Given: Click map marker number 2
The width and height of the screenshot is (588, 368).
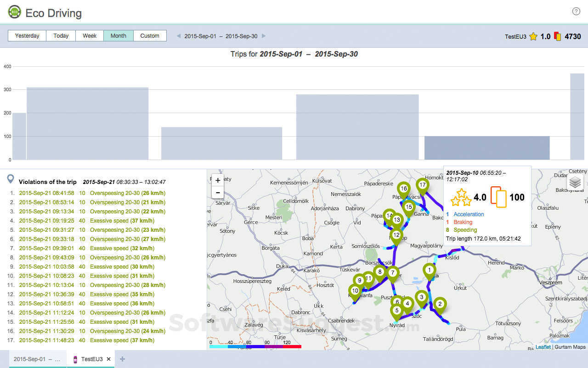Looking at the screenshot, I should click(x=440, y=304).
